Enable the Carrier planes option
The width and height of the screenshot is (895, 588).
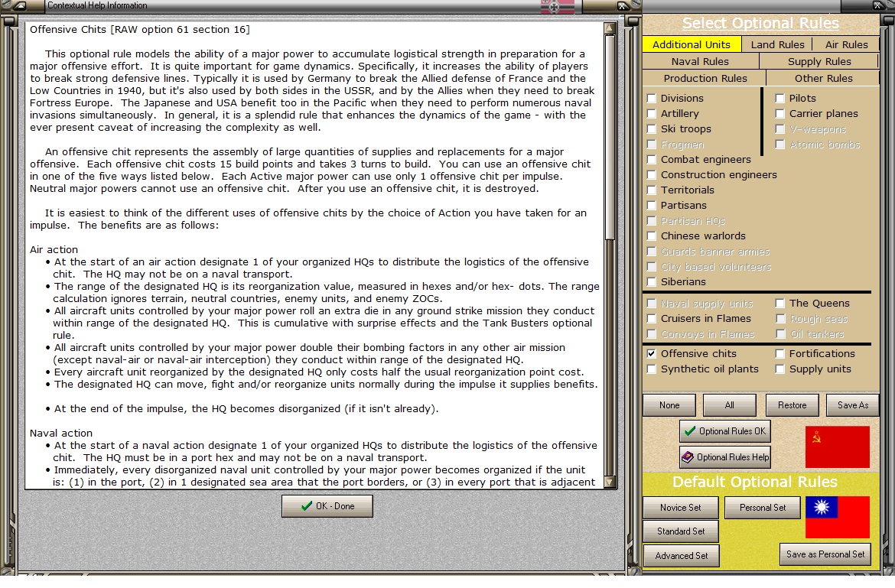779,113
